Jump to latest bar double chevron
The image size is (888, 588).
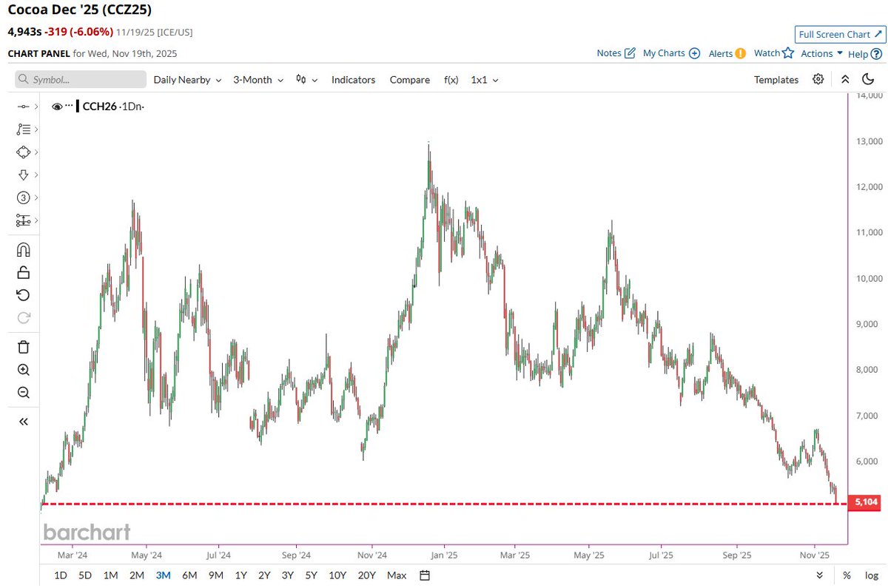(818, 575)
